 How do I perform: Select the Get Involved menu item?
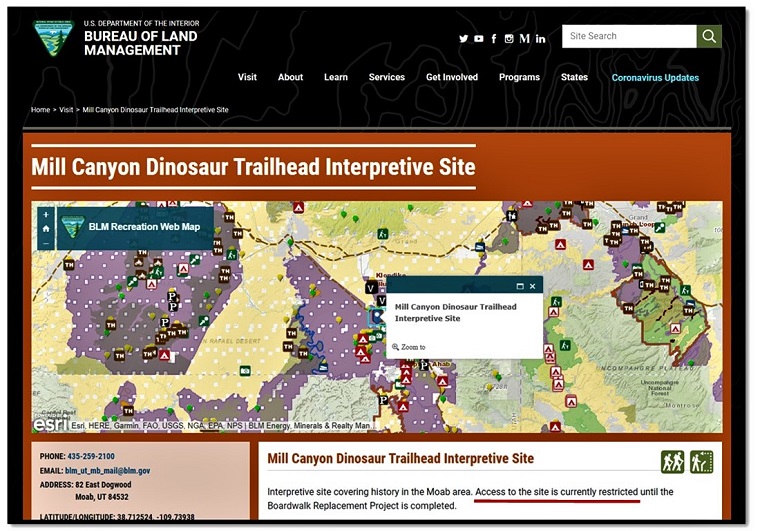(x=452, y=77)
